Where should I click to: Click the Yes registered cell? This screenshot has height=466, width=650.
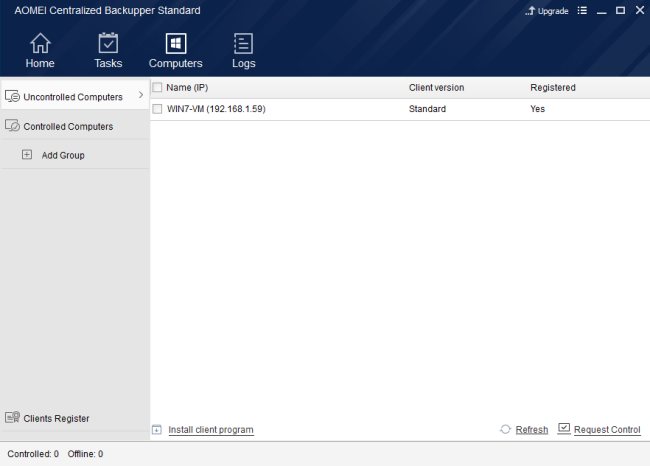tap(538, 109)
